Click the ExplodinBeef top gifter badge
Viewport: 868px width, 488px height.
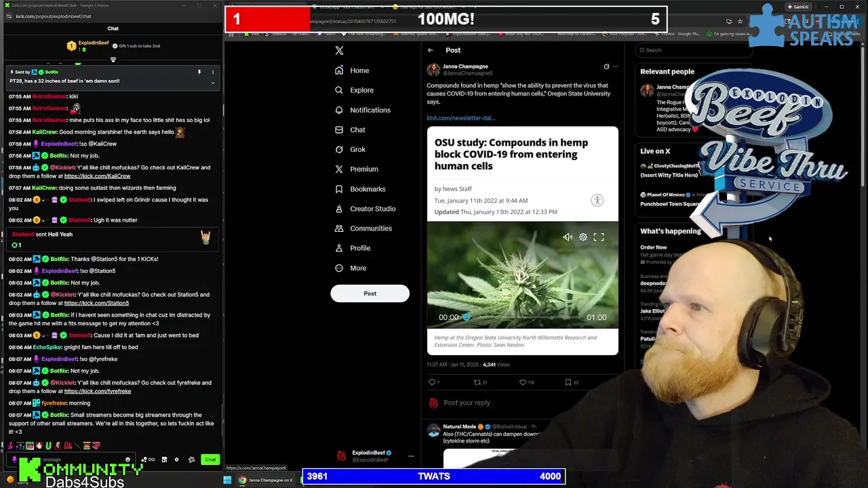pos(71,46)
